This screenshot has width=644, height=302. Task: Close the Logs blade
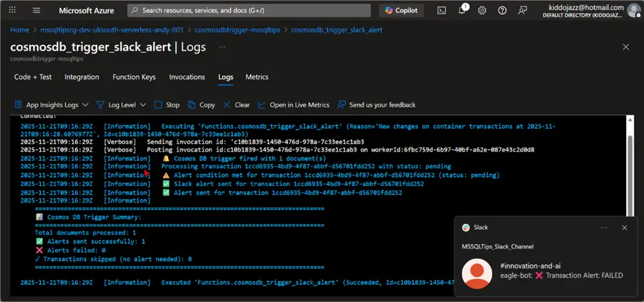click(625, 47)
